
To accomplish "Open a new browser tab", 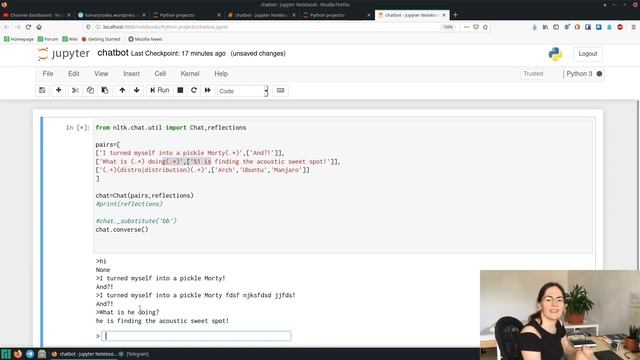I will 455,15.
